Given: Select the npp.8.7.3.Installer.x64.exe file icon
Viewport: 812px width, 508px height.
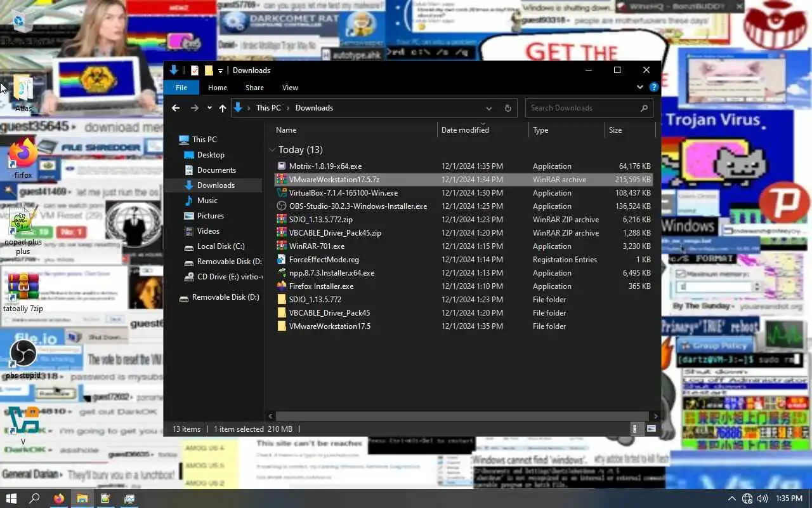Looking at the screenshot, I should (x=282, y=273).
